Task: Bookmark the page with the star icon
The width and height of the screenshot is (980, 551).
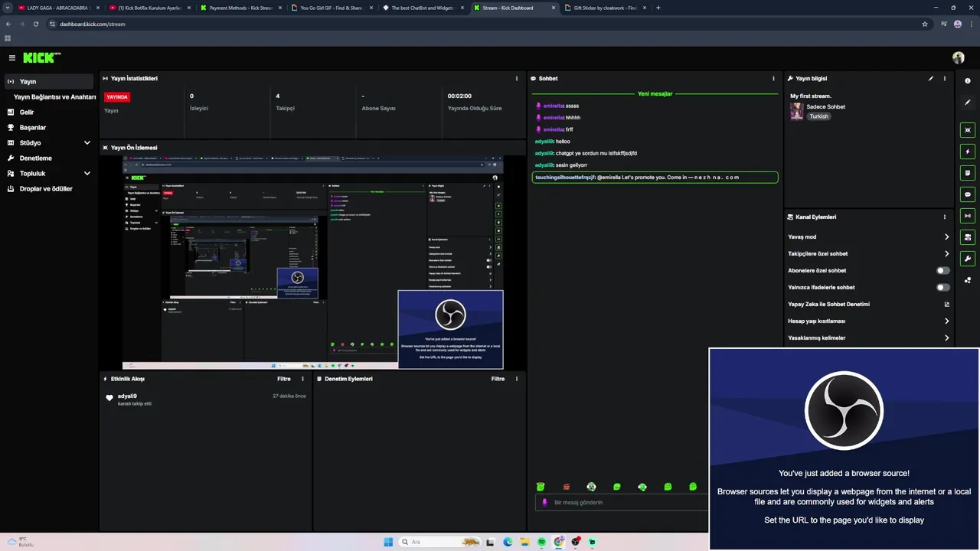Action: click(x=925, y=24)
